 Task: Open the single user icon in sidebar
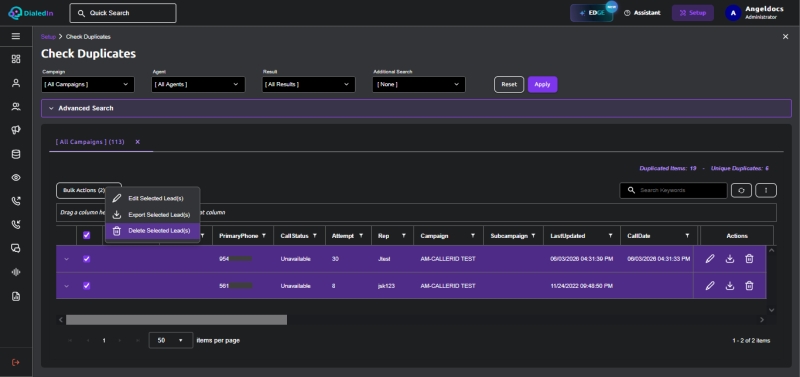16,83
